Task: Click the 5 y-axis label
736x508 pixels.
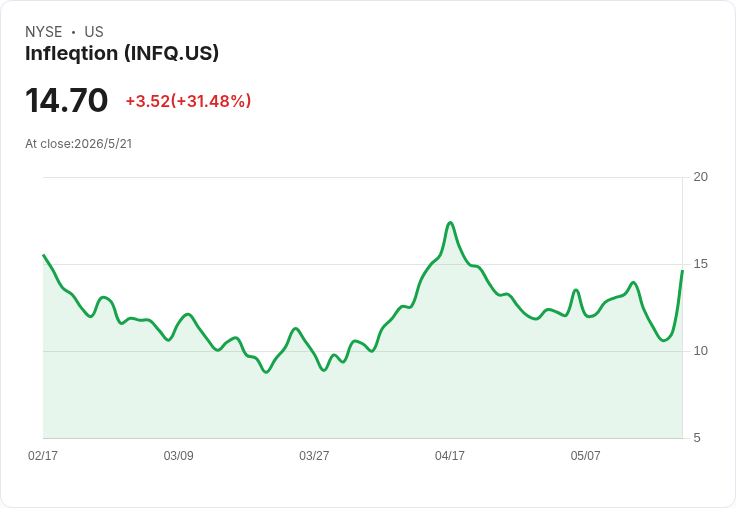Action: [697, 438]
